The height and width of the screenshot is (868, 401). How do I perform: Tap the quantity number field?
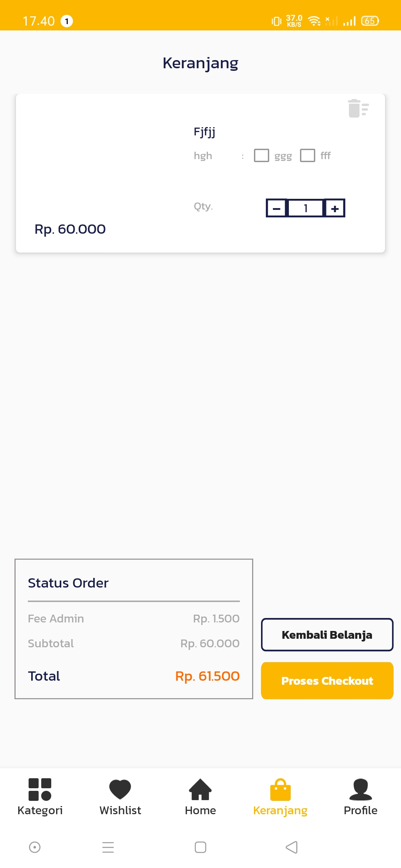coord(306,208)
